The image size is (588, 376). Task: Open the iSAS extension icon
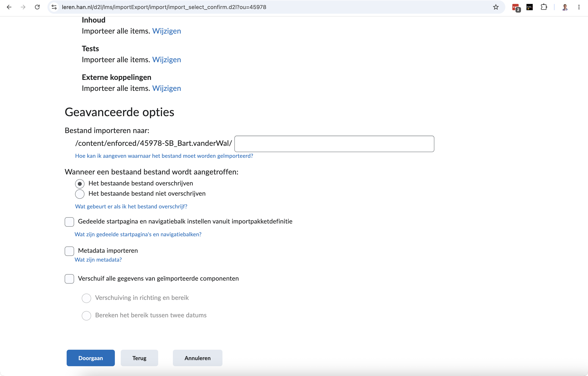coord(529,7)
